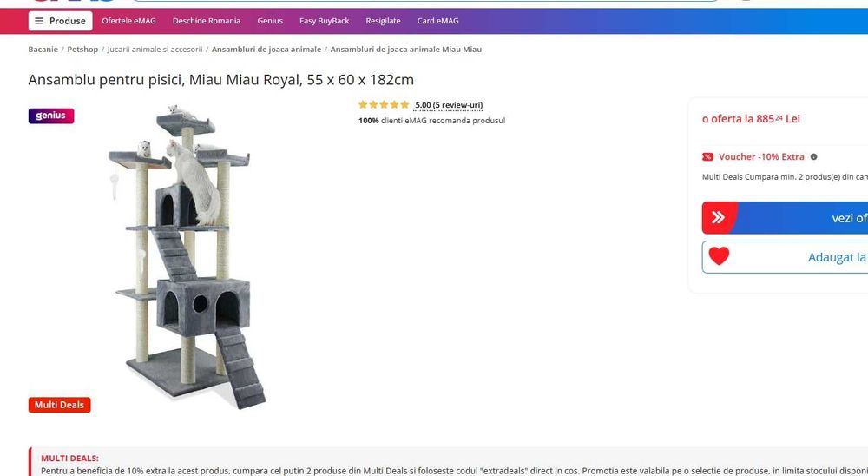Click the five-star rating icons
The height and width of the screenshot is (476, 868).
[x=384, y=105]
